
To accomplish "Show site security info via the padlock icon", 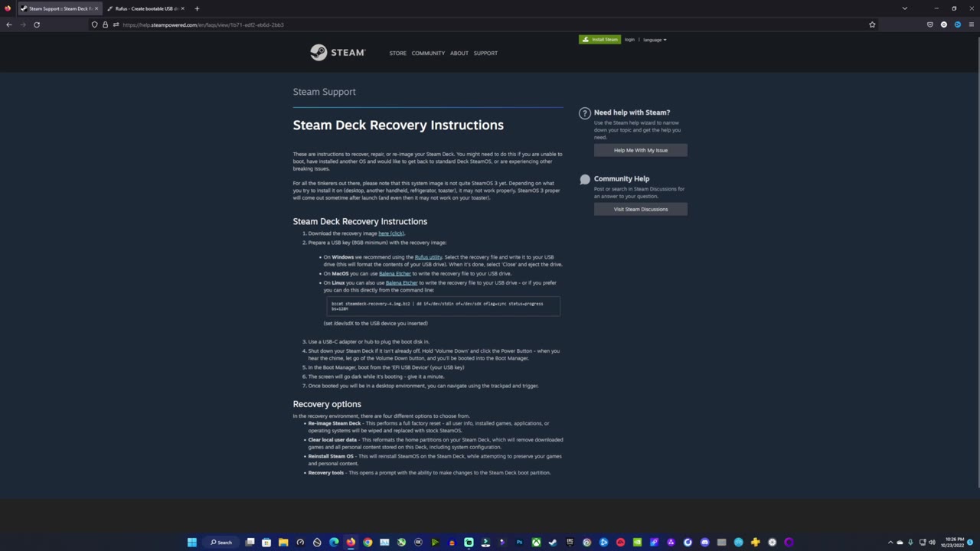I will click(x=106, y=24).
